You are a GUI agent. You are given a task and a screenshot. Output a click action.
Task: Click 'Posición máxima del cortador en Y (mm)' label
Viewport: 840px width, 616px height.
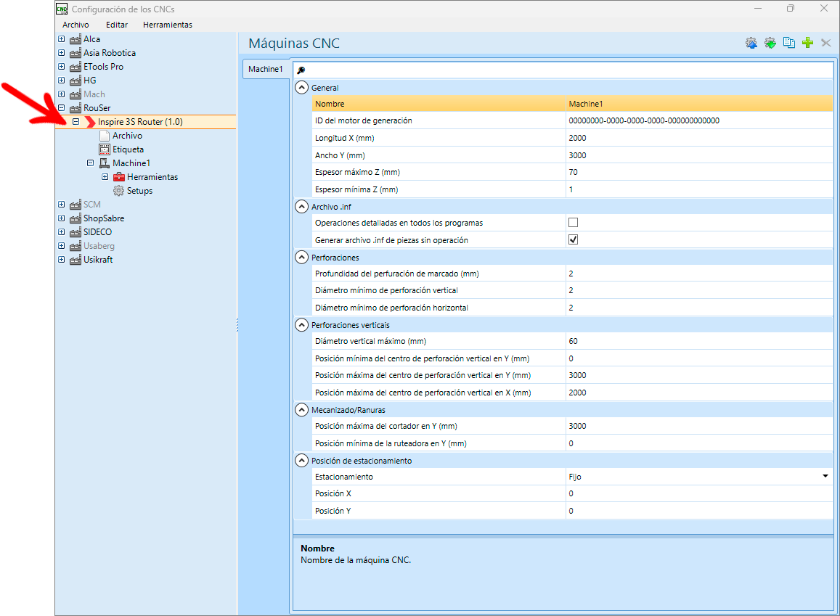(x=386, y=426)
